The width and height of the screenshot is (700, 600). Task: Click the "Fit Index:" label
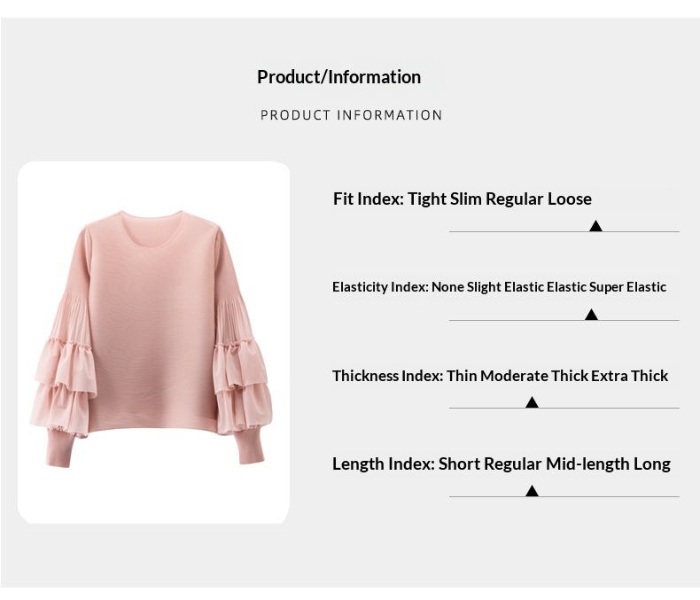pos(368,199)
